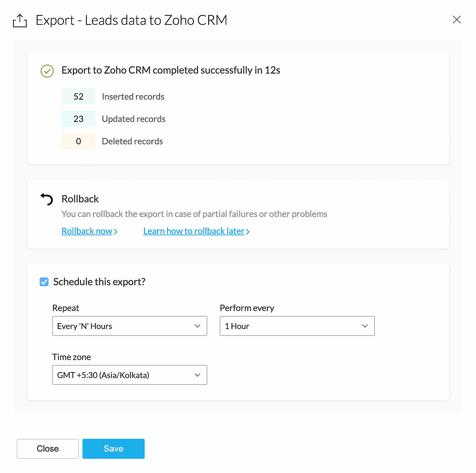Click the Save button

coord(113,448)
